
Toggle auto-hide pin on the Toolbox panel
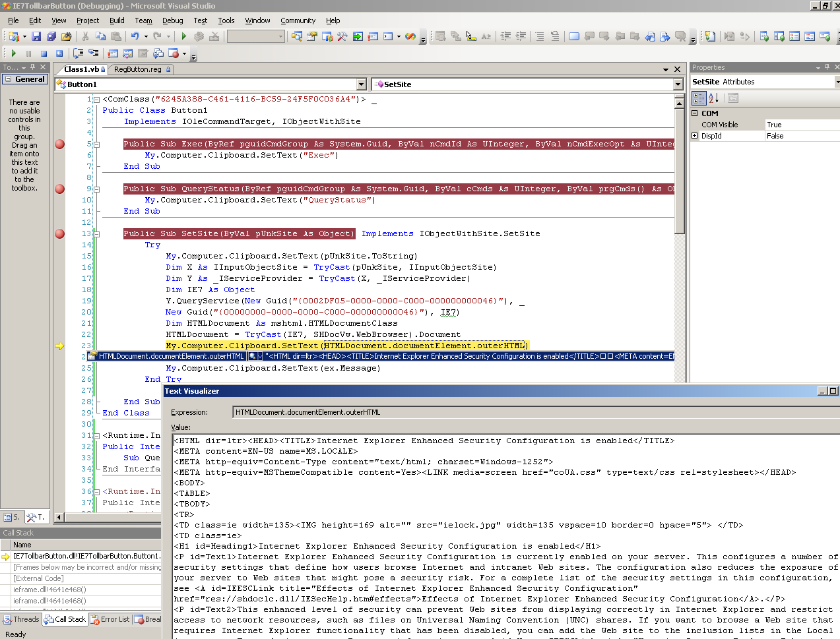click(33, 67)
